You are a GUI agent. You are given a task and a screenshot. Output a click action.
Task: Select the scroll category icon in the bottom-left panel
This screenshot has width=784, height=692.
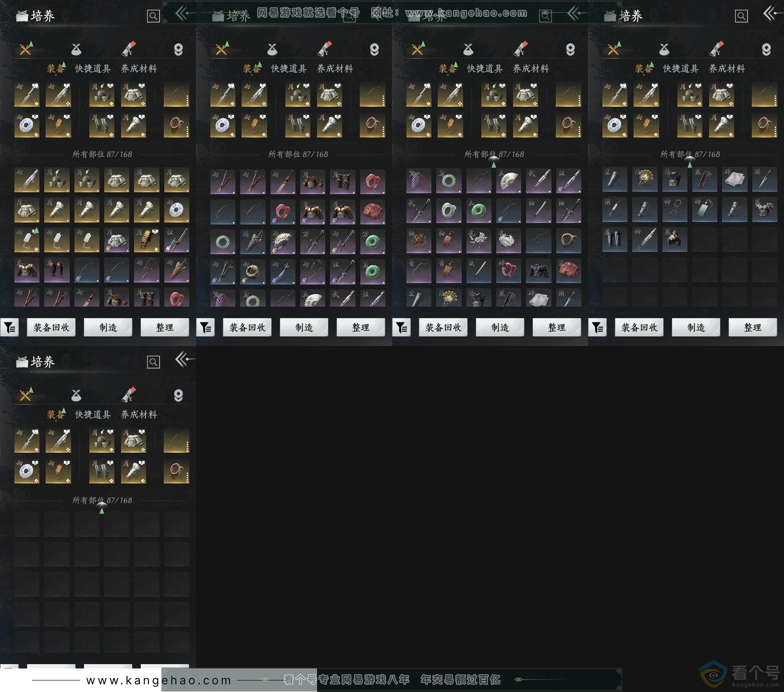[128, 395]
